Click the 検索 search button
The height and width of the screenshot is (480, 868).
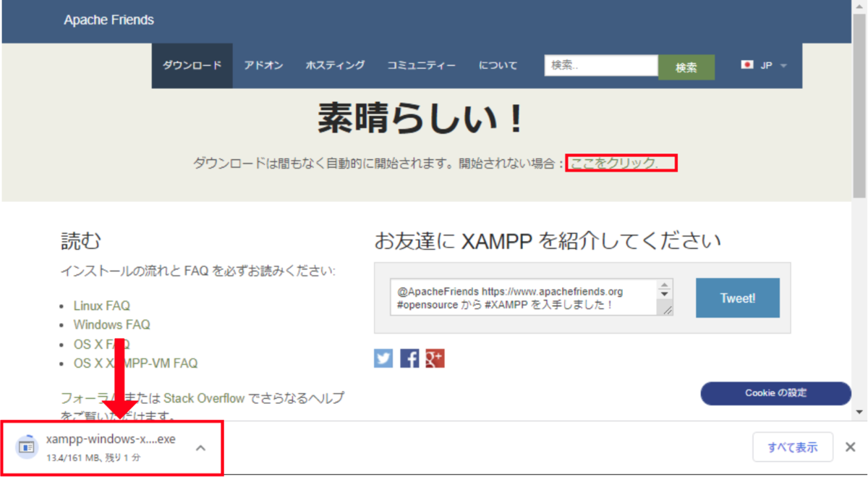click(x=686, y=67)
